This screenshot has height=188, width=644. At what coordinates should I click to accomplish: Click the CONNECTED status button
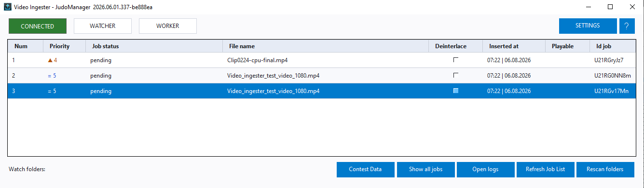[37, 26]
